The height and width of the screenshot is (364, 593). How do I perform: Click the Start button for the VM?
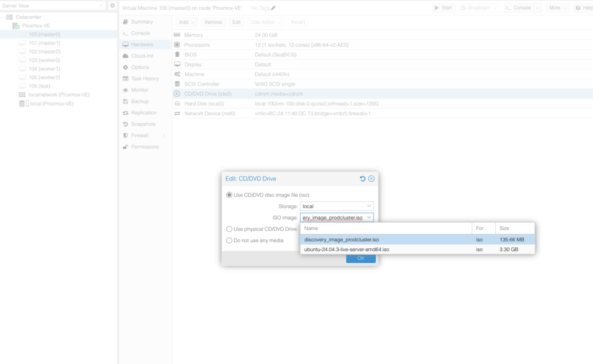(444, 8)
